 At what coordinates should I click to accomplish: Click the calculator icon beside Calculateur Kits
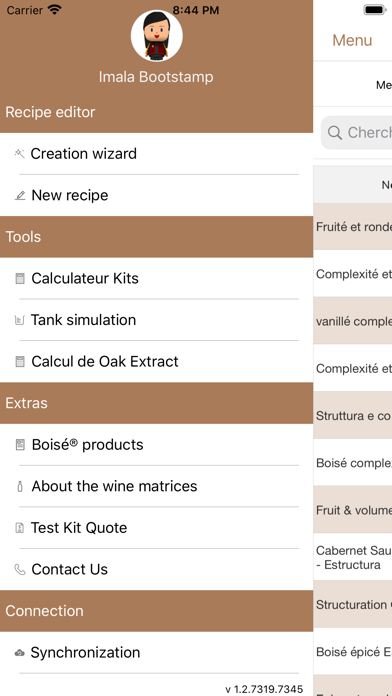tap(20, 278)
